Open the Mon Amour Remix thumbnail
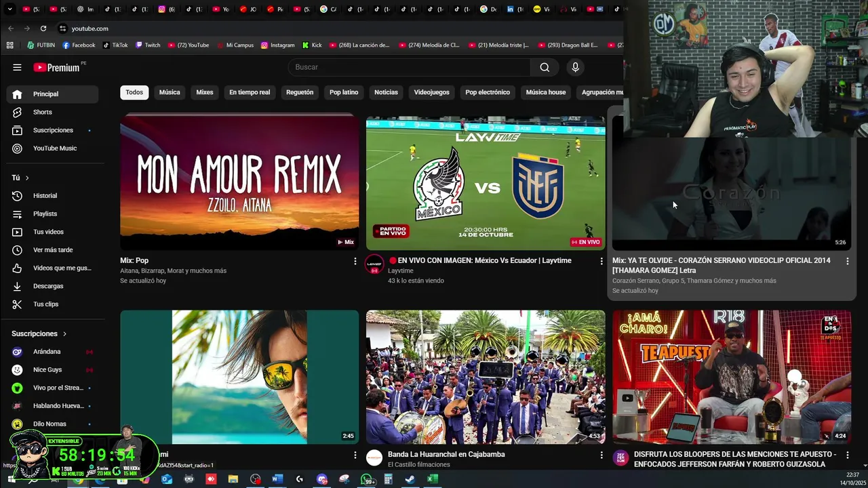Viewport: 868px width, 488px height. click(239, 183)
